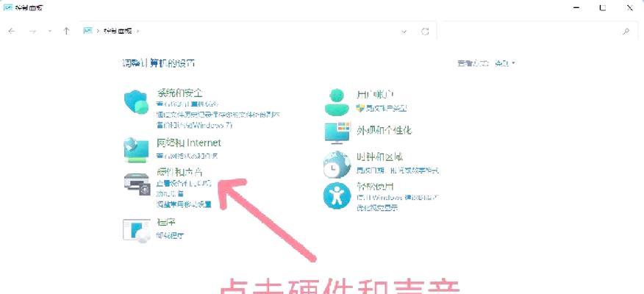
Task: Open the Clock and Region globe-clock icon
Action: pyautogui.click(x=337, y=164)
